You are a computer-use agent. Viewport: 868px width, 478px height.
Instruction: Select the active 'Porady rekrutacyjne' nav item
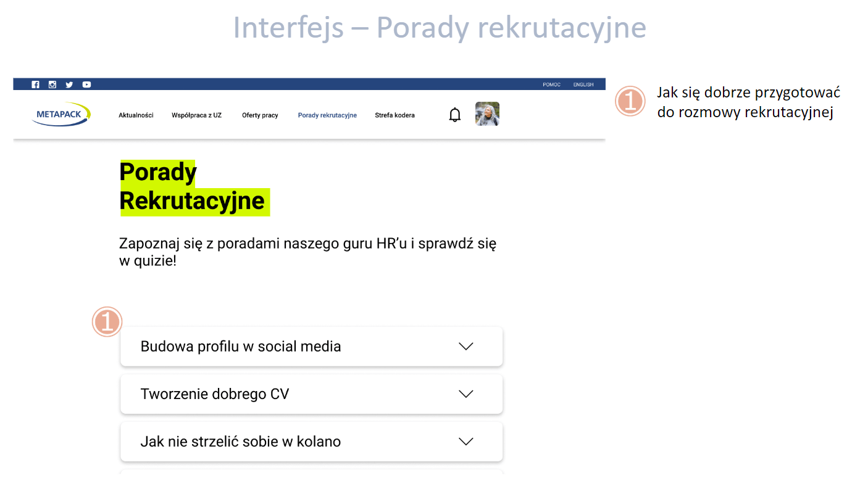[327, 115]
